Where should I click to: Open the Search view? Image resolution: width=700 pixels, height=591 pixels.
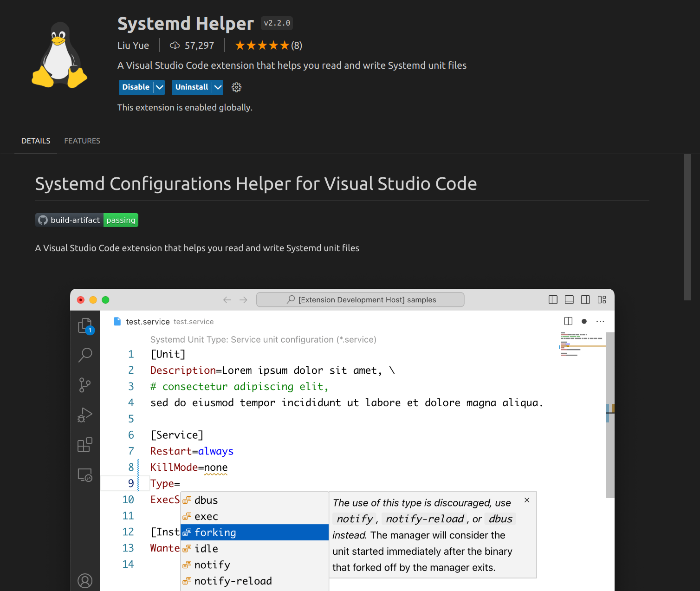85,355
